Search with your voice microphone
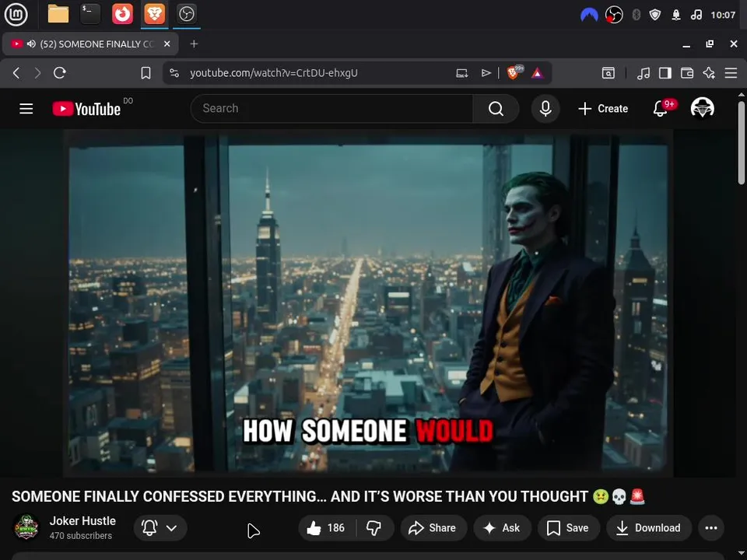Image resolution: width=747 pixels, height=560 pixels. [545, 109]
